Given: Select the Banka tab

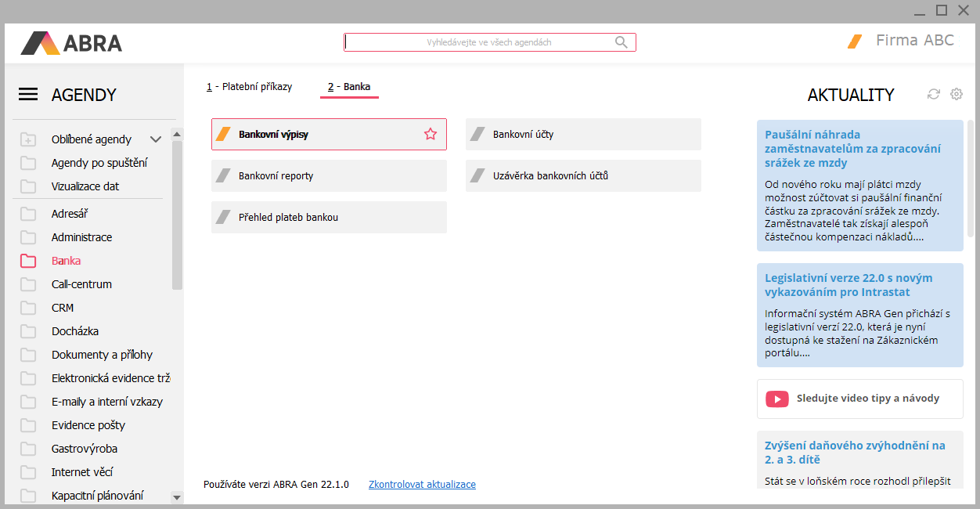Looking at the screenshot, I should click(349, 87).
